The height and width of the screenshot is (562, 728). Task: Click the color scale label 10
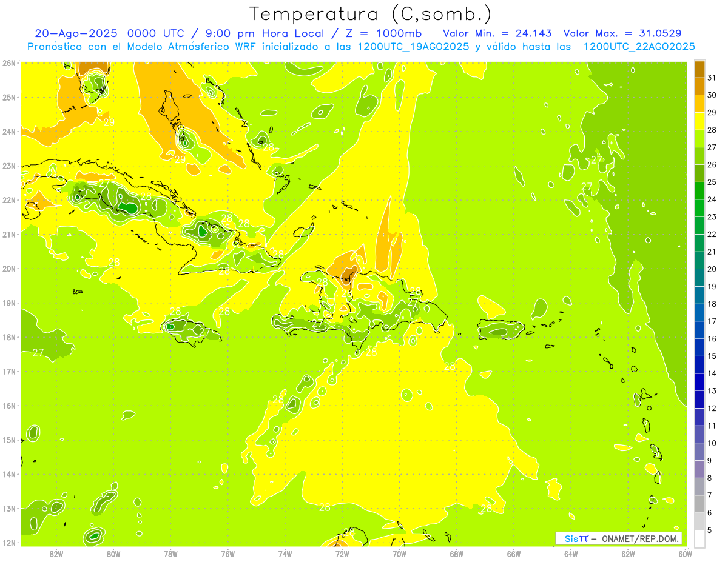click(713, 443)
